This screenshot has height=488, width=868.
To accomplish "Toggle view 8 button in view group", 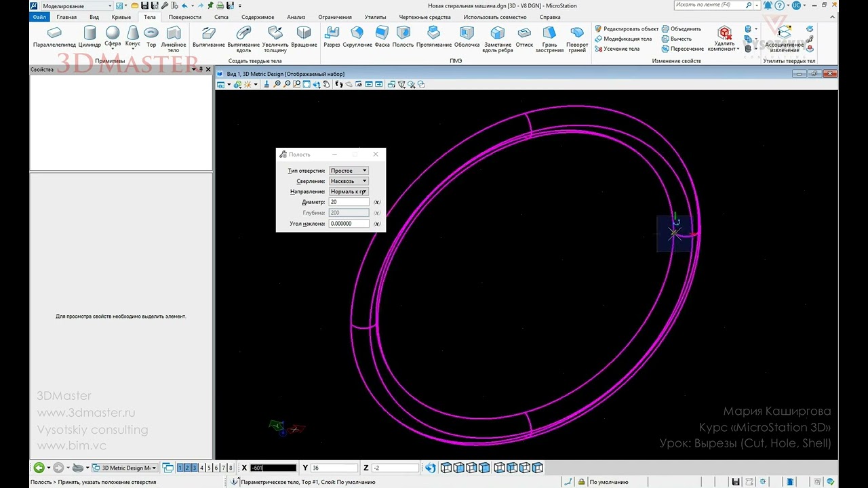I will (x=231, y=468).
